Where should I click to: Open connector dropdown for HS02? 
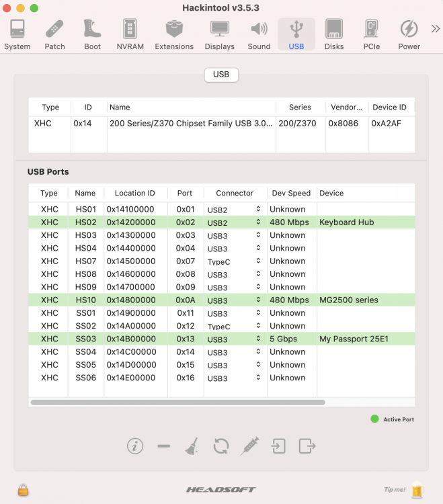tap(258, 222)
